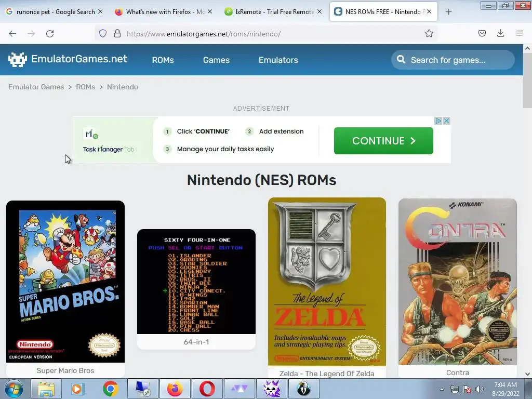
Task: Click the EmulatorGames.net site title
Action: (x=79, y=59)
